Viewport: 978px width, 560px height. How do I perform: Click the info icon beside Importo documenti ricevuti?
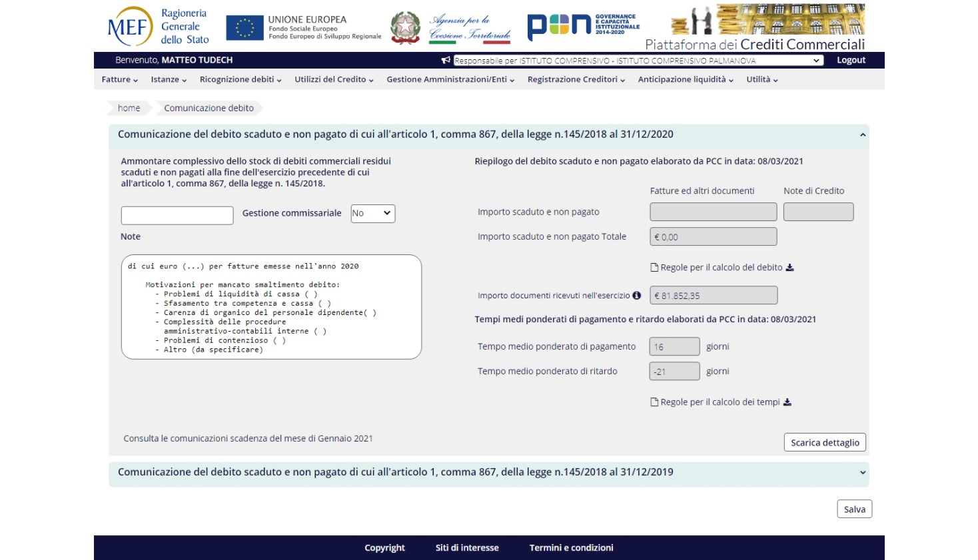coord(637,296)
